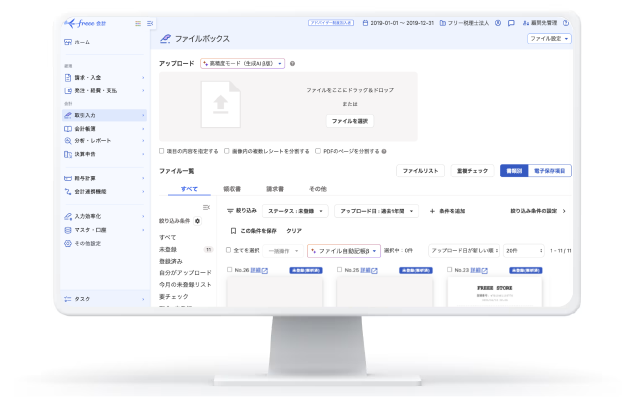Click the 条件を追加 button
Screen dimensions: 631x397
pyautogui.click(x=447, y=211)
